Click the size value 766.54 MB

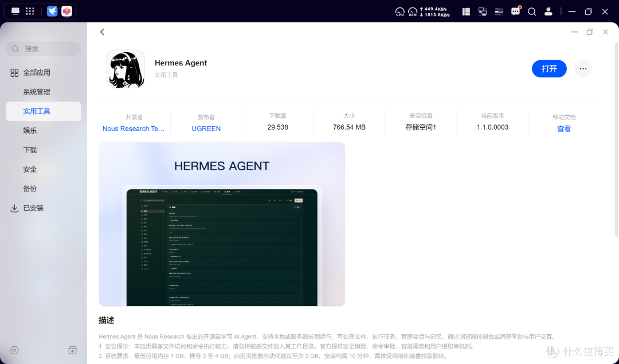349,127
